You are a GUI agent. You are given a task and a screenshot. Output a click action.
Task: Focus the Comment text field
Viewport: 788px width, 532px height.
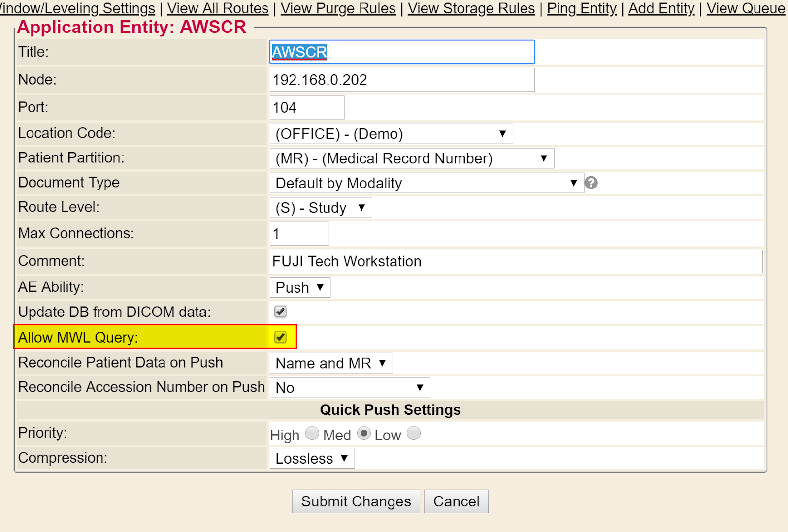[x=516, y=261]
